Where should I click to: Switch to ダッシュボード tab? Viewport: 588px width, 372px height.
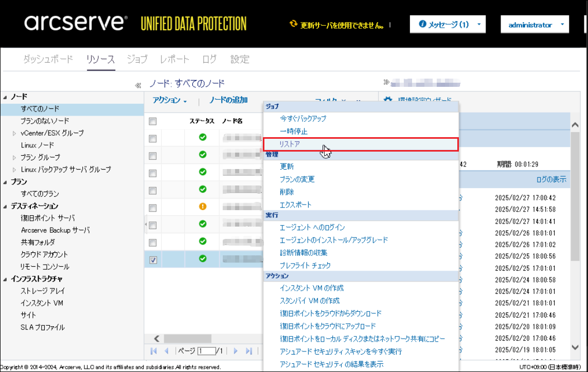(48, 59)
